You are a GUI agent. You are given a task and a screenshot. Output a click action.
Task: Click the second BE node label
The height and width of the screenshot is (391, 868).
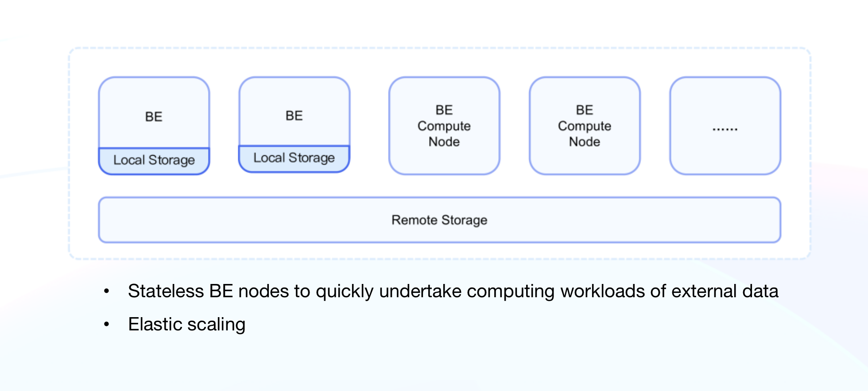pyautogui.click(x=294, y=115)
